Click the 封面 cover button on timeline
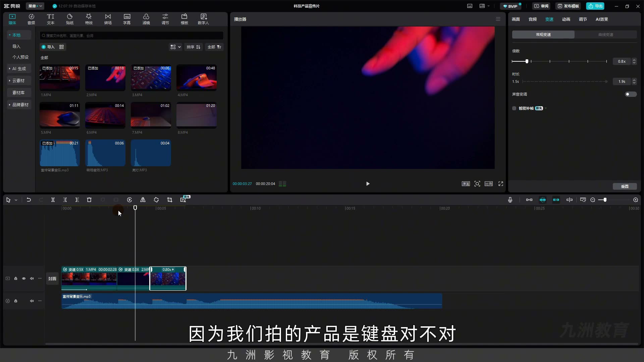The height and width of the screenshot is (362, 644). click(x=52, y=279)
